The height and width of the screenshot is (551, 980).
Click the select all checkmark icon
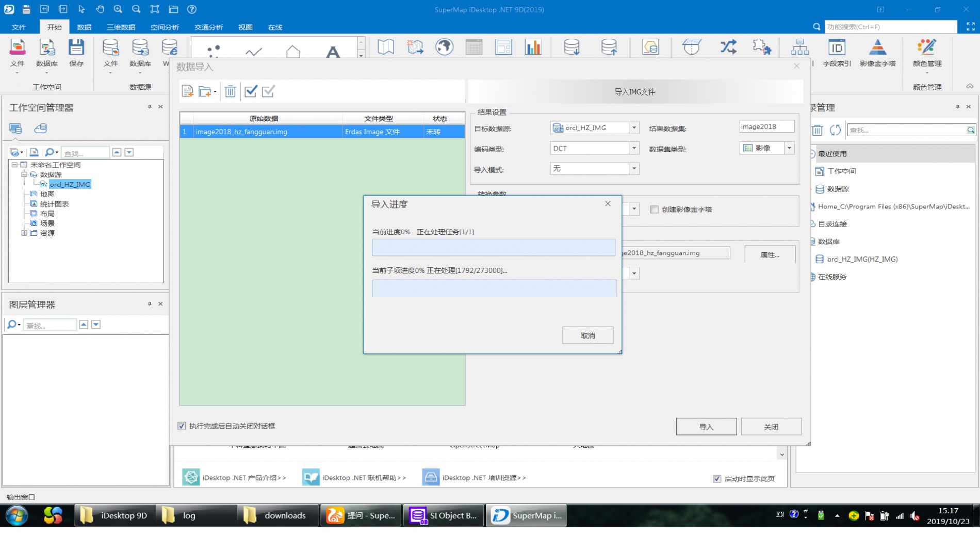[x=251, y=91]
